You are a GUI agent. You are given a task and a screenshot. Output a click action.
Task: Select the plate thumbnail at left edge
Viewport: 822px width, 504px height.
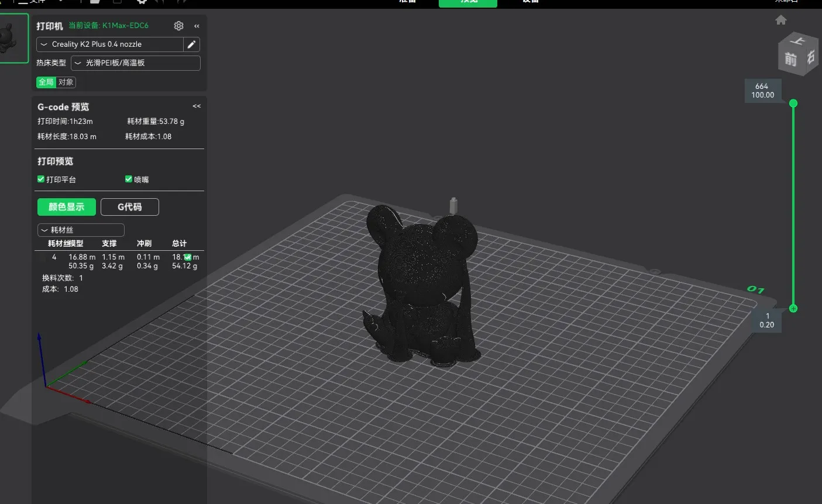coord(13,38)
